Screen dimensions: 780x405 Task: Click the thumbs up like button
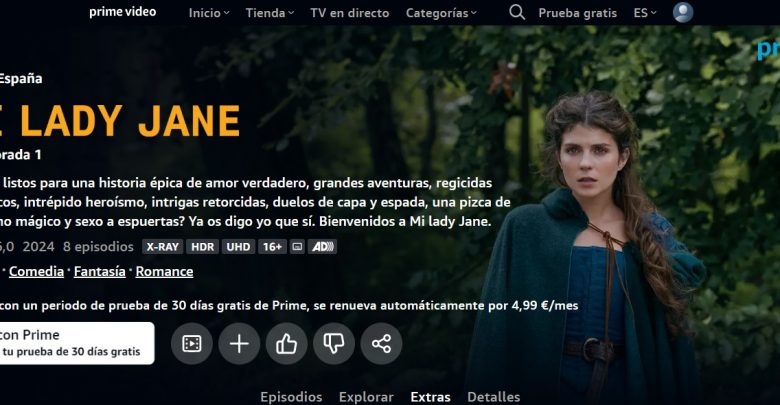[x=287, y=343]
